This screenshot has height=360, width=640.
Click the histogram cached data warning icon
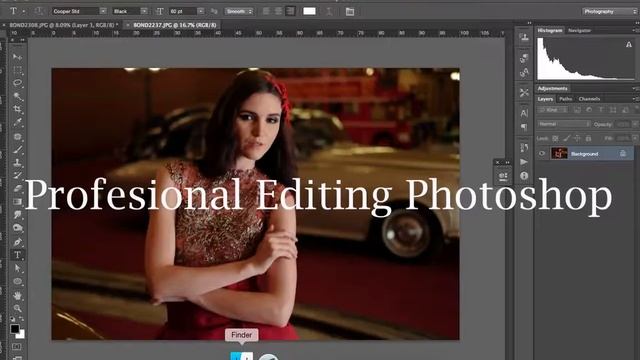click(629, 44)
